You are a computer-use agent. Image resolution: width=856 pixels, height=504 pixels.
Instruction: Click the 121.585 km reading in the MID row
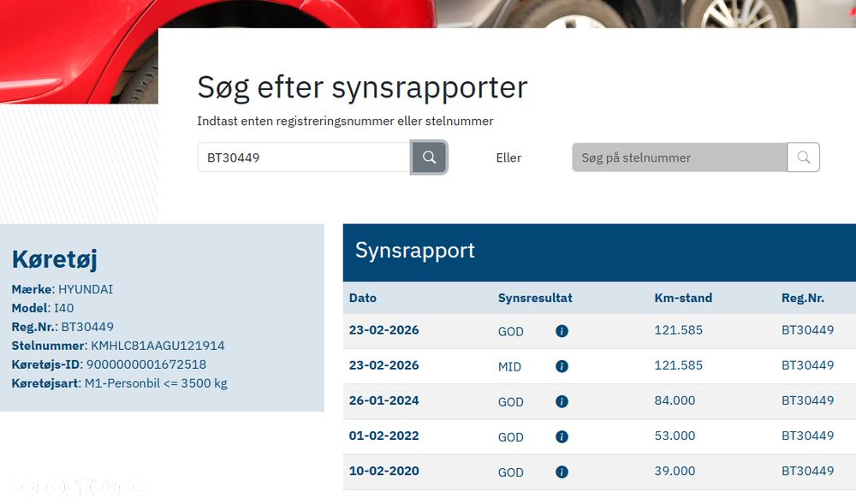(x=679, y=365)
